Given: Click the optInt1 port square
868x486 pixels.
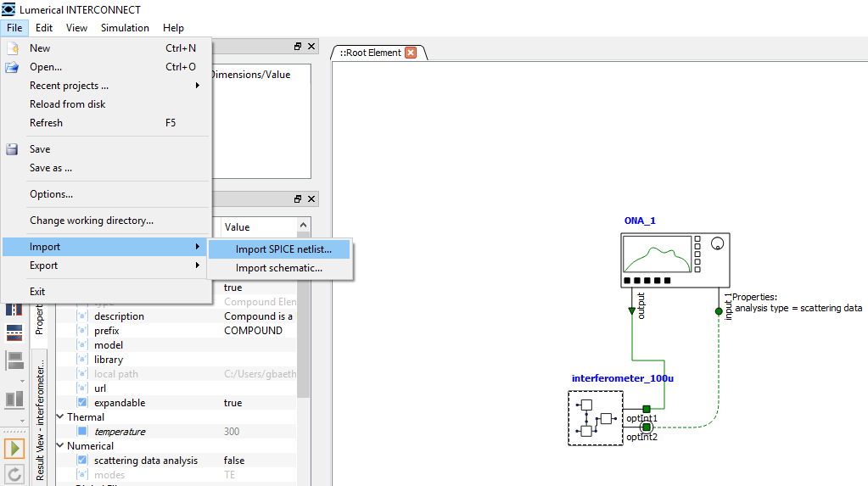Looking at the screenshot, I should point(646,409).
